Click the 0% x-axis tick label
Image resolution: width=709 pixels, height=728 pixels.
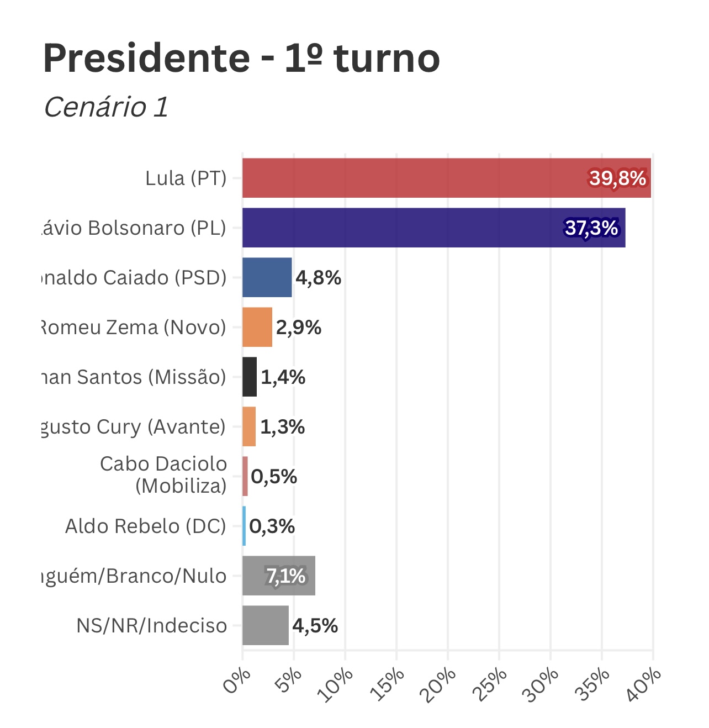pyautogui.click(x=237, y=682)
